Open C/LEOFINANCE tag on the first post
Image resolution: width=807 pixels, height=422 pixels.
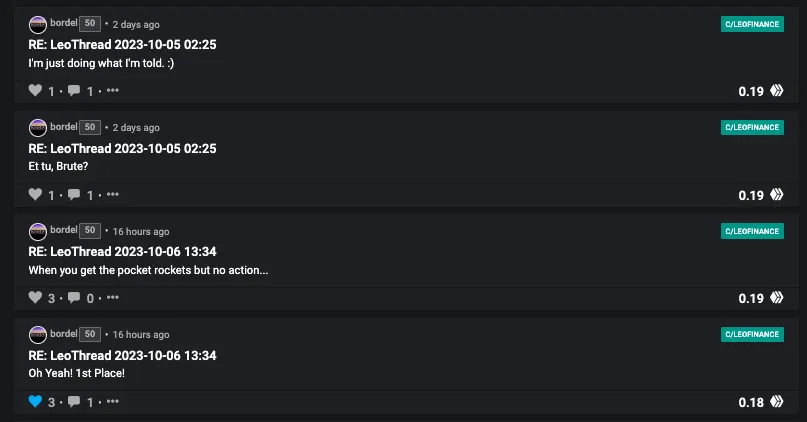[x=752, y=24]
